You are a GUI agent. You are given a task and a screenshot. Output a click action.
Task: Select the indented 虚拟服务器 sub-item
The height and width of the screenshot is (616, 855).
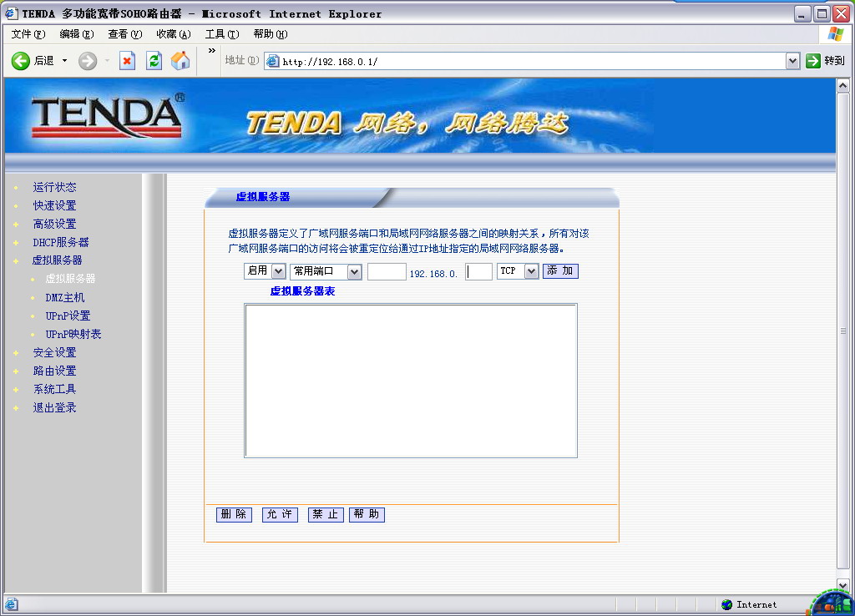click(70, 279)
